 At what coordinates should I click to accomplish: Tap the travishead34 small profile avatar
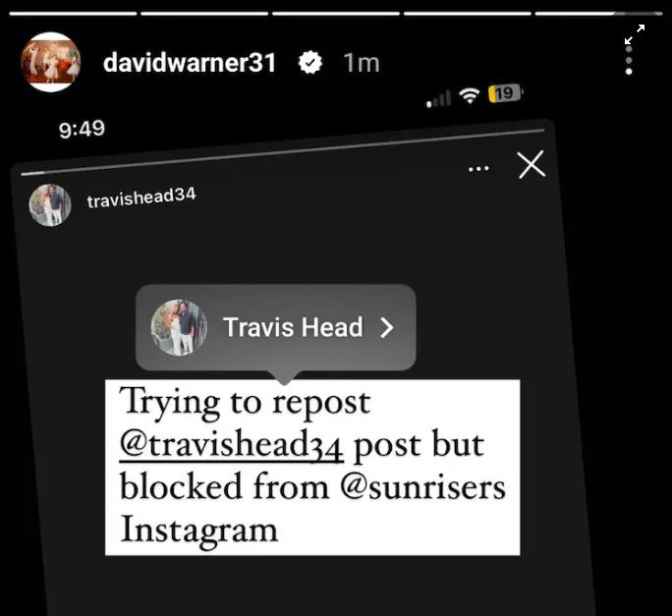click(x=50, y=205)
